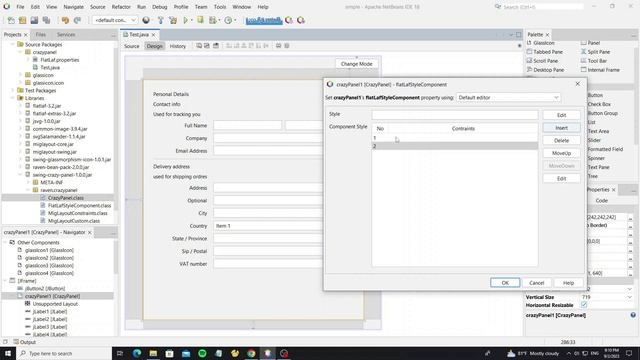The height and width of the screenshot is (360, 640).
Task: Switch to the History view tab
Action: [x=178, y=46]
